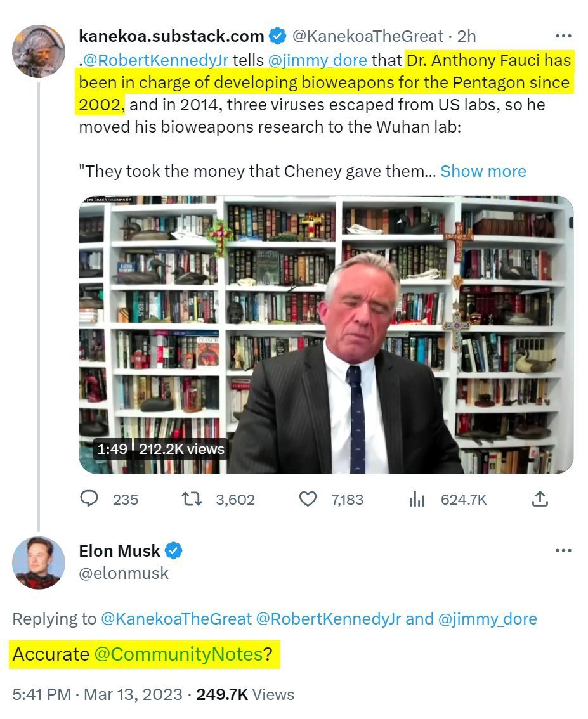The image size is (588, 719).
Task: Open the kanekoa.substack.com profile avatar
Action: pos(39,51)
